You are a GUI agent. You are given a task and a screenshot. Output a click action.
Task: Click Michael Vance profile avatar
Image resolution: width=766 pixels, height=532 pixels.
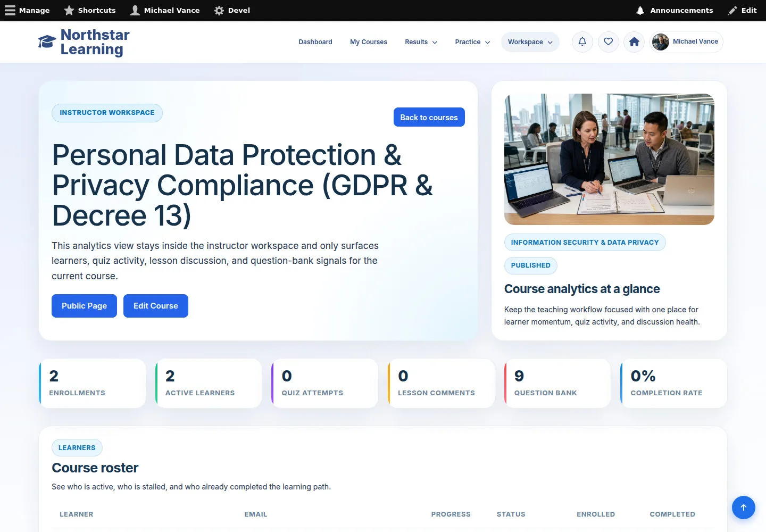point(661,41)
